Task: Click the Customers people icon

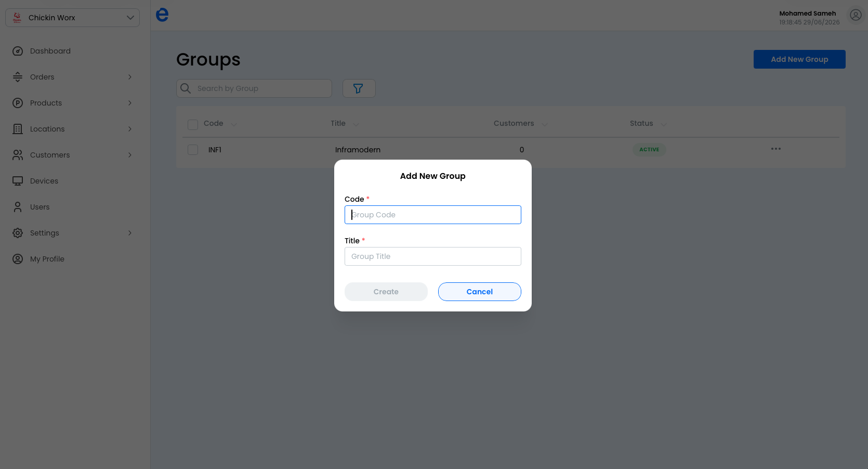Action: 18,155
